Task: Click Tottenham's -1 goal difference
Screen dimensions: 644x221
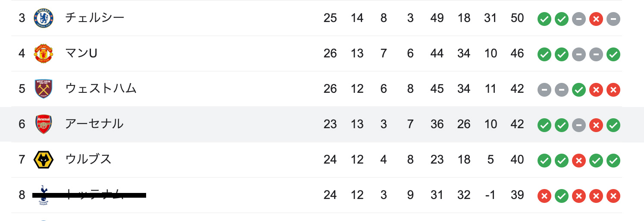Action: pos(490,195)
